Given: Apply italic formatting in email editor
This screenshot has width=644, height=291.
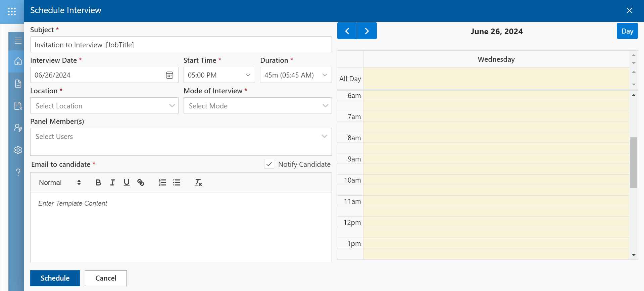Looking at the screenshot, I should click(112, 183).
